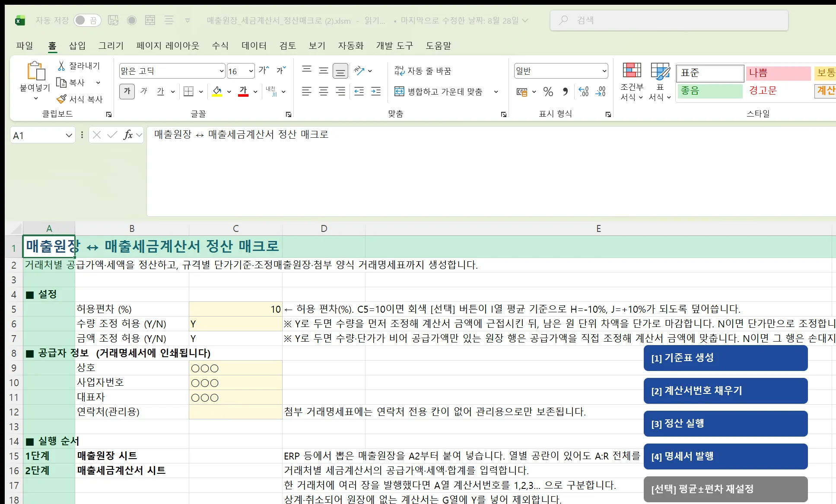Click the [1] 기준표 생성 button
This screenshot has height=504, width=836.
click(725, 358)
